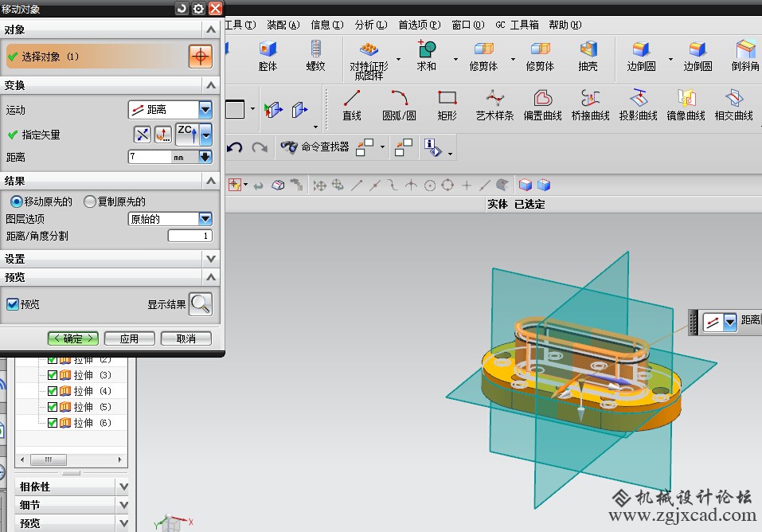The height and width of the screenshot is (532, 762).
Task: Toggle the 预览 preview checkbox
Action: 13,304
